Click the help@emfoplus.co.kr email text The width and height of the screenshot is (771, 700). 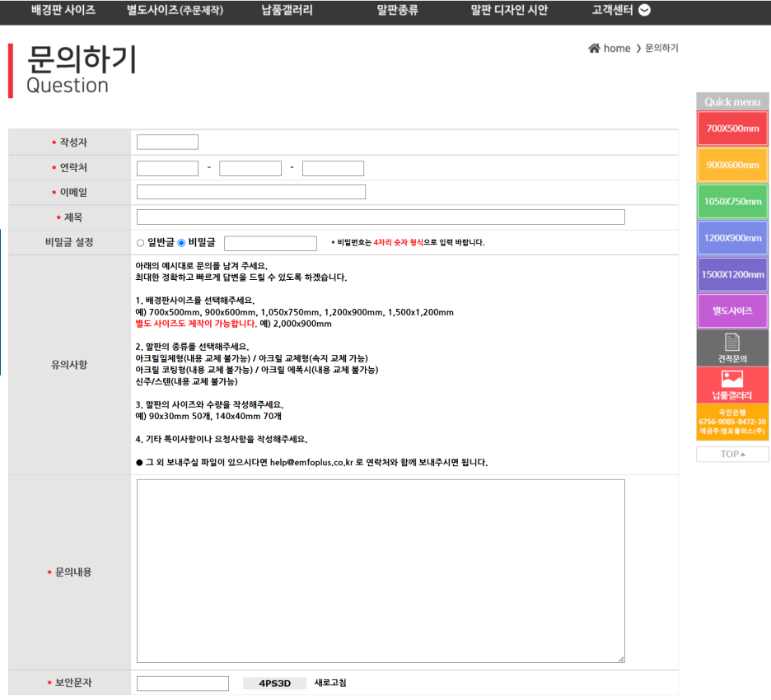coord(311,463)
